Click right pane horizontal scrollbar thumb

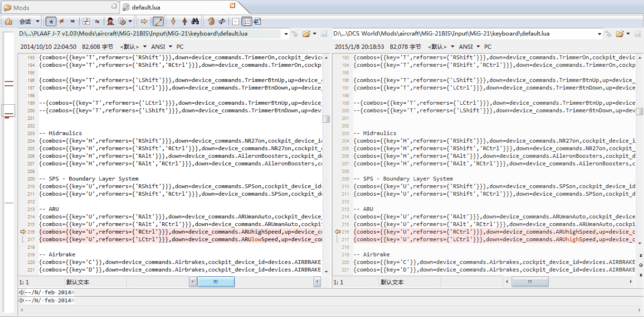coord(530,282)
